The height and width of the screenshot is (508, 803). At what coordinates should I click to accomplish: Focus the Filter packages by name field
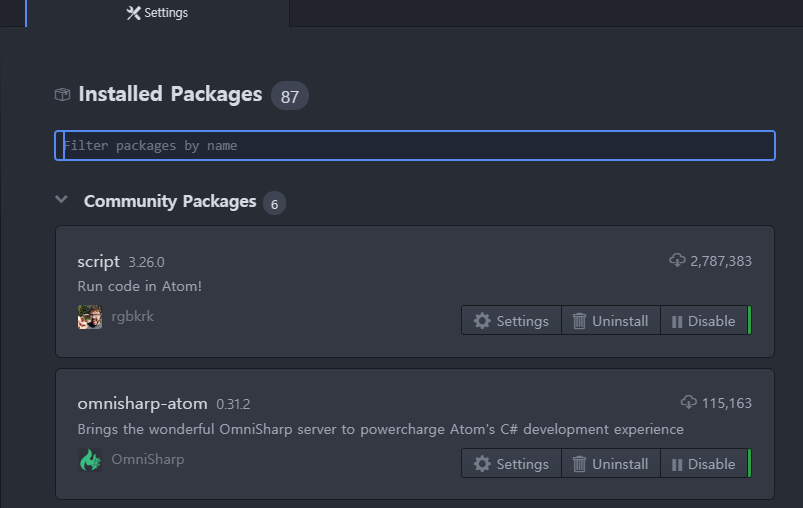coord(415,146)
